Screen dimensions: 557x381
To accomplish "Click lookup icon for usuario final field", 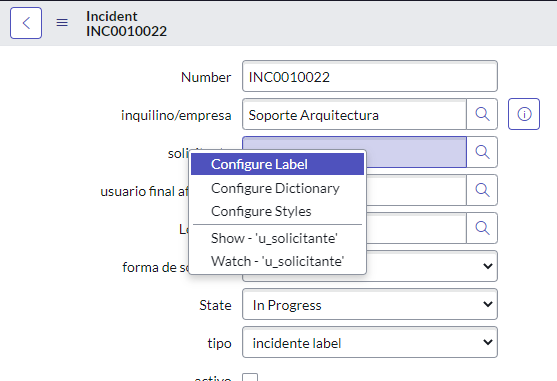I will (x=482, y=190).
